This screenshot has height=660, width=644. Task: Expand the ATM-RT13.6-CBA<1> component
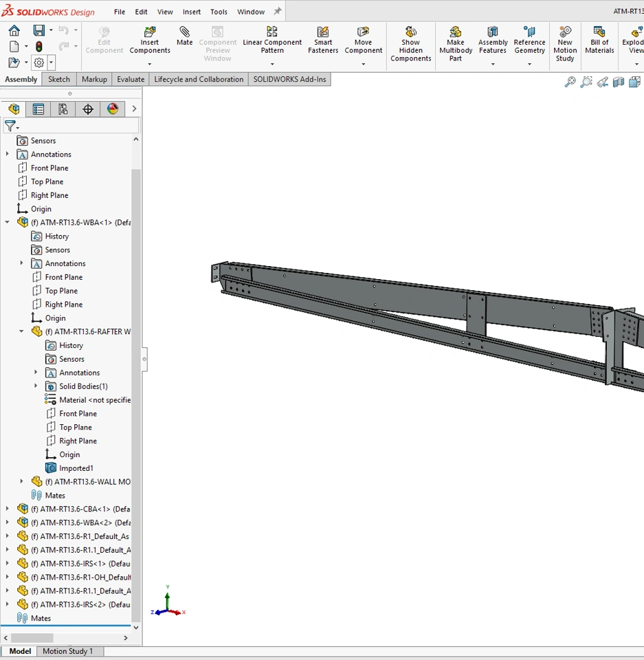(7, 509)
